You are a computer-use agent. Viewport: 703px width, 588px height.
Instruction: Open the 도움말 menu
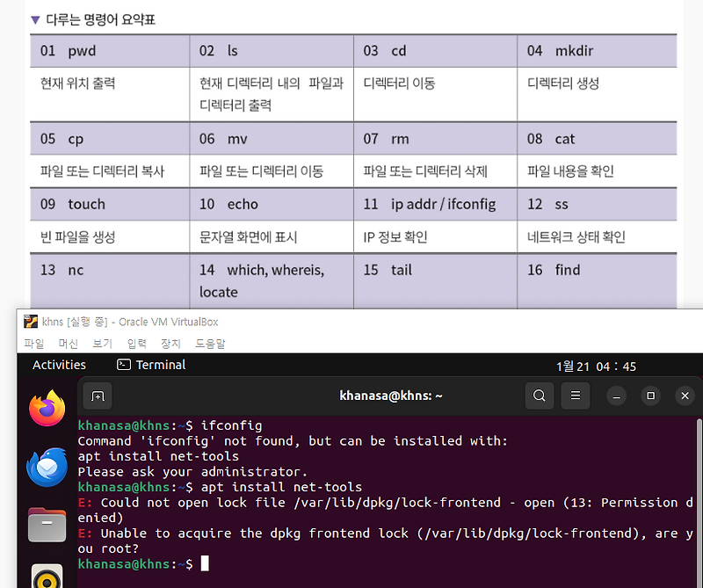(x=209, y=344)
